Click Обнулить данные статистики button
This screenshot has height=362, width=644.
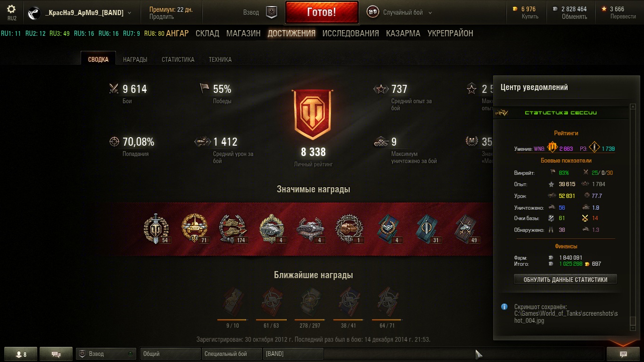[x=565, y=280]
